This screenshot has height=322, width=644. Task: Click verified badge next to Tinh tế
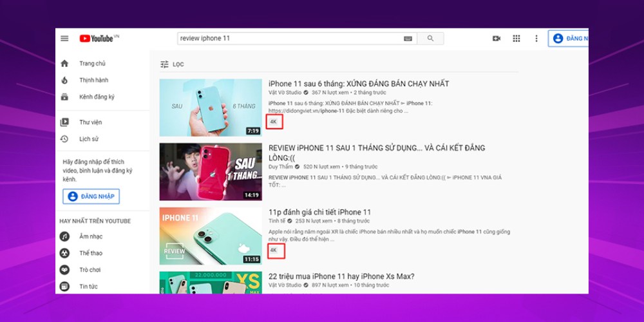tap(290, 221)
